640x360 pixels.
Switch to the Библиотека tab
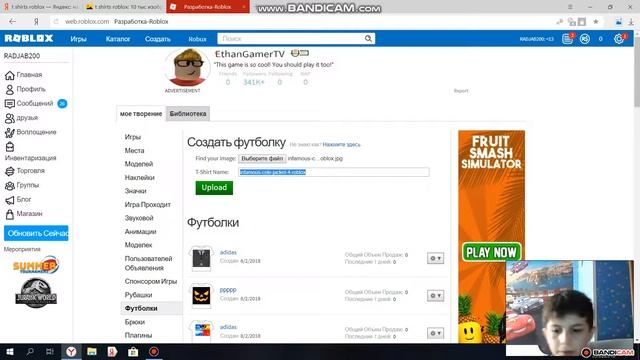(188, 113)
